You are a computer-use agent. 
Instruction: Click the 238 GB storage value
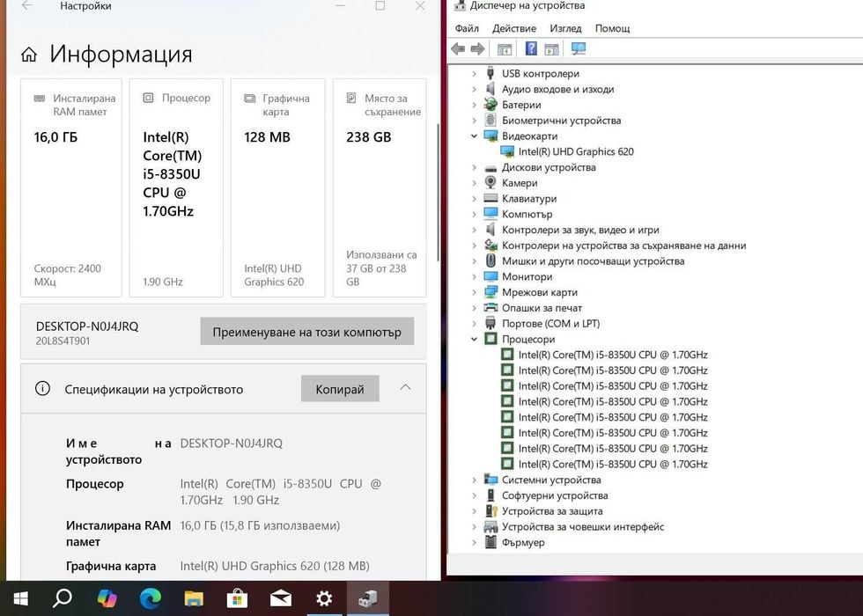[369, 137]
